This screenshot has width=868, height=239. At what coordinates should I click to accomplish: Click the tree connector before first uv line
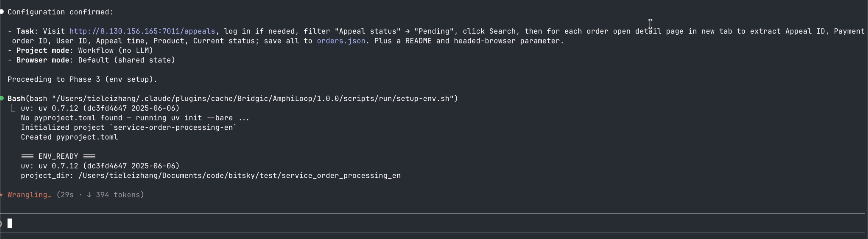click(13, 108)
